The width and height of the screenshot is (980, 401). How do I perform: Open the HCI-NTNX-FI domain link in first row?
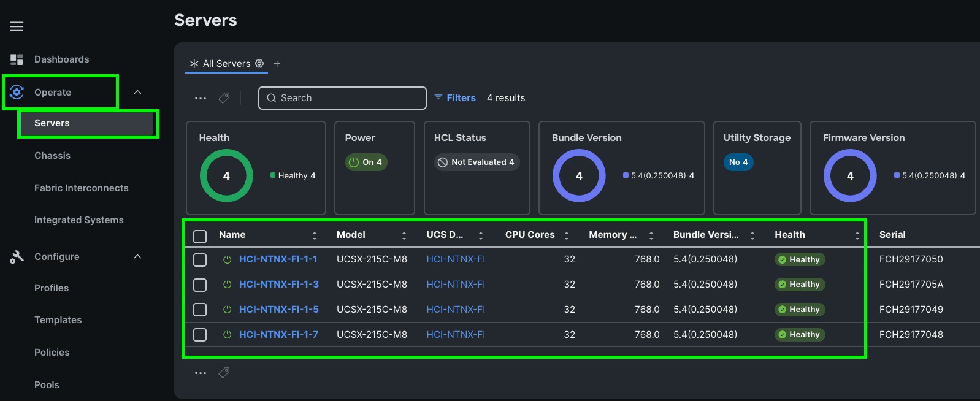(456, 259)
